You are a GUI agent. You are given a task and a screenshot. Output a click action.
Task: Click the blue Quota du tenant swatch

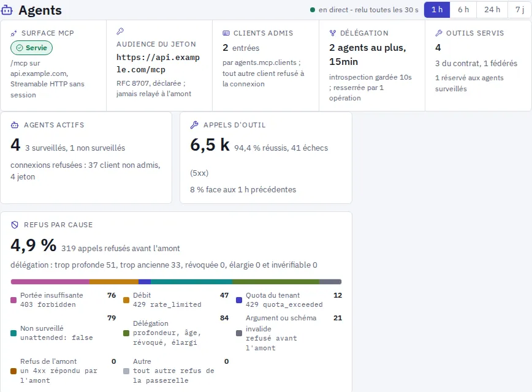(x=239, y=300)
